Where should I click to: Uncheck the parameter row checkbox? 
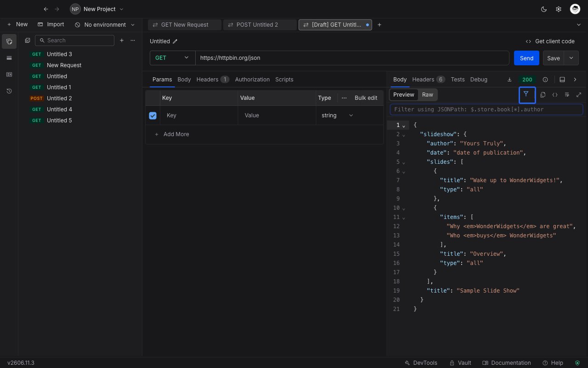pos(153,115)
